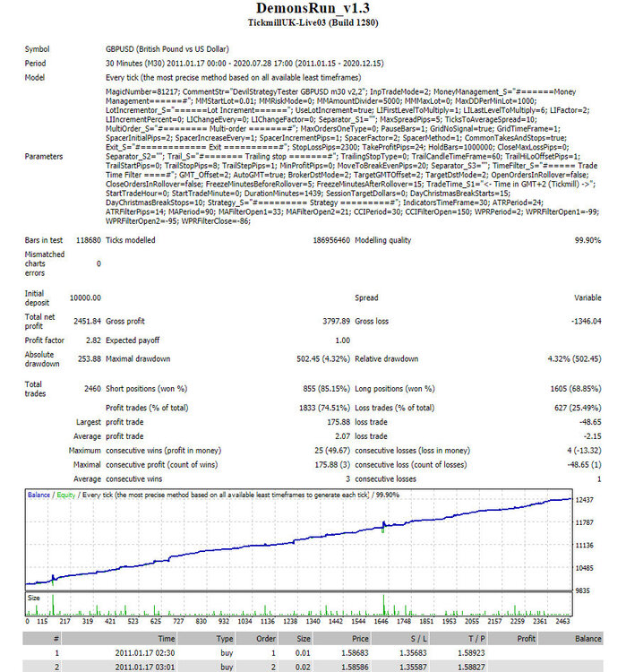Click the time cell 2011.01.17 02:30
626x672 pixels.
[x=145, y=653]
